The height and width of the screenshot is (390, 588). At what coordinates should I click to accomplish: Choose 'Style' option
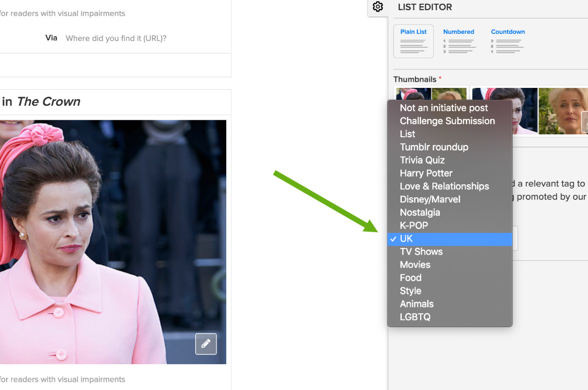click(x=450, y=291)
